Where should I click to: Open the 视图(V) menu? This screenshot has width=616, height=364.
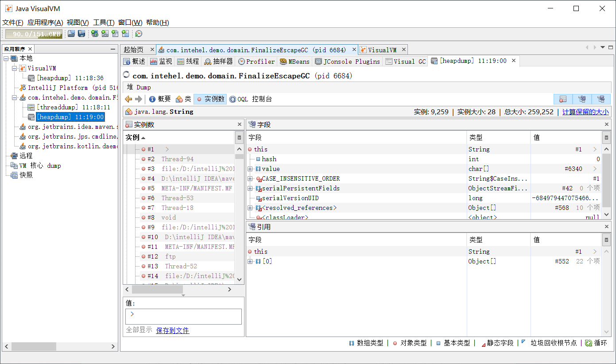[78, 23]
